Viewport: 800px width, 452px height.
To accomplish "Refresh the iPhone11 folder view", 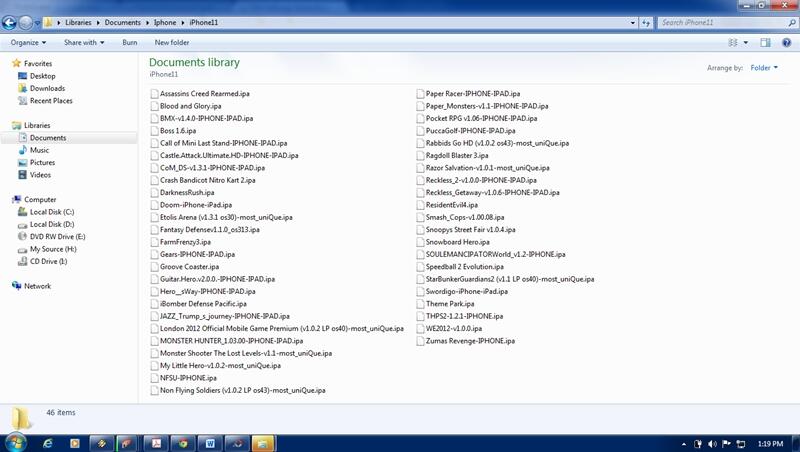I will click(x=646, y=22).
